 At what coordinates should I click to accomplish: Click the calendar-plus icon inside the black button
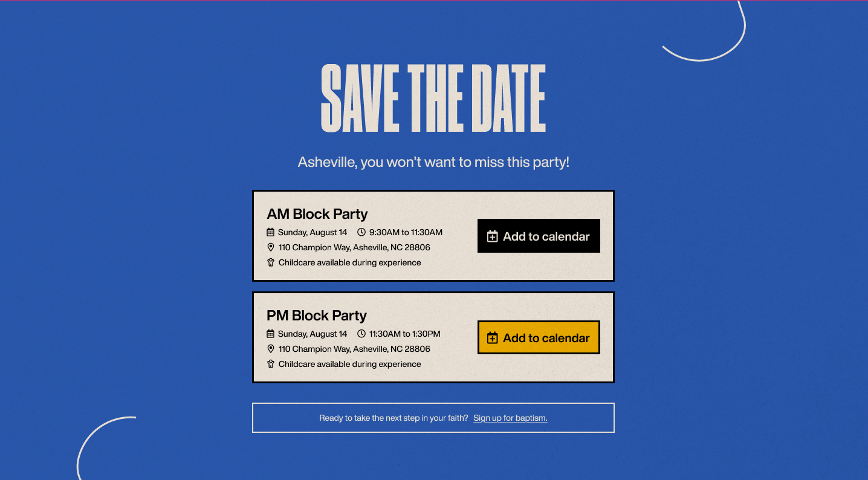pyautogui.click(x=493, y=236)
